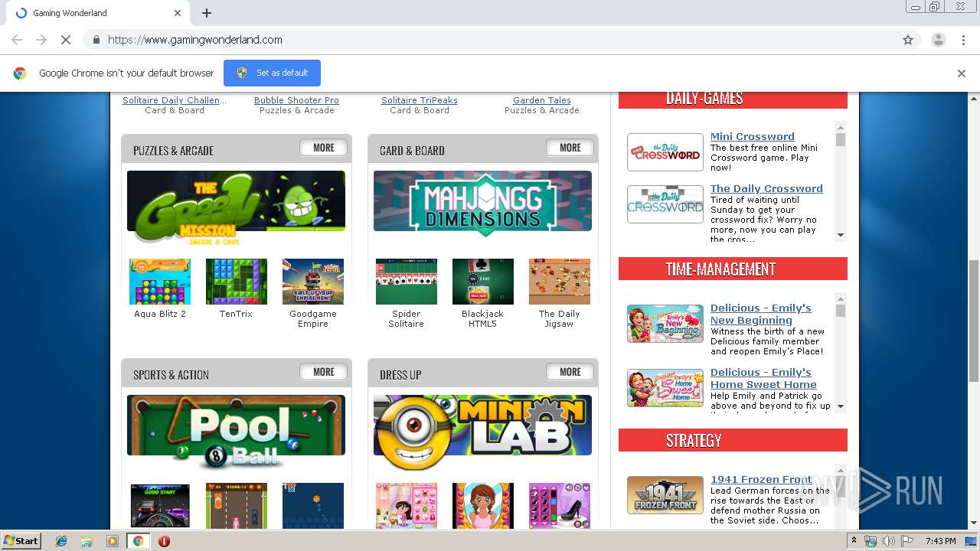Open the volume control in system tray
The width and height of the screenshot is (980, 551).
pos(888,541)
